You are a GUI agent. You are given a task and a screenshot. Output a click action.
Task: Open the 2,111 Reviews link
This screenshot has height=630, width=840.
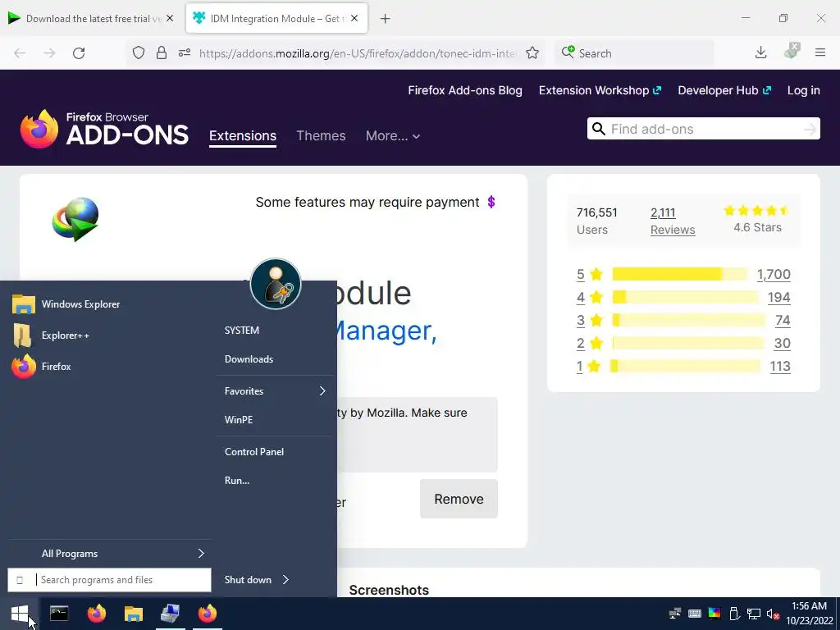[x=673, y=221]
